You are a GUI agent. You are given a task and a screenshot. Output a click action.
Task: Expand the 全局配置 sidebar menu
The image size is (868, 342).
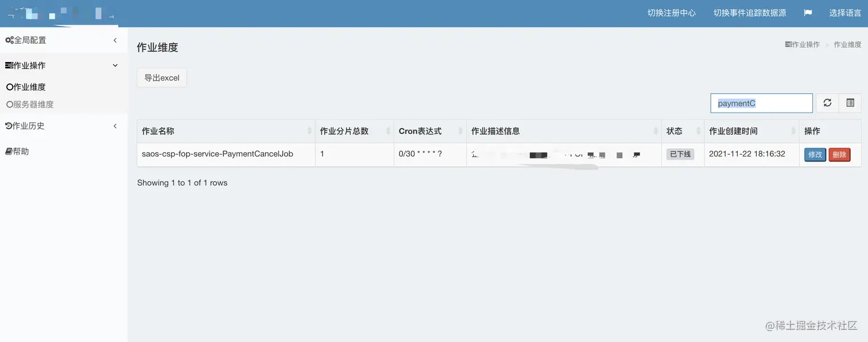click(x=64, y=40)
